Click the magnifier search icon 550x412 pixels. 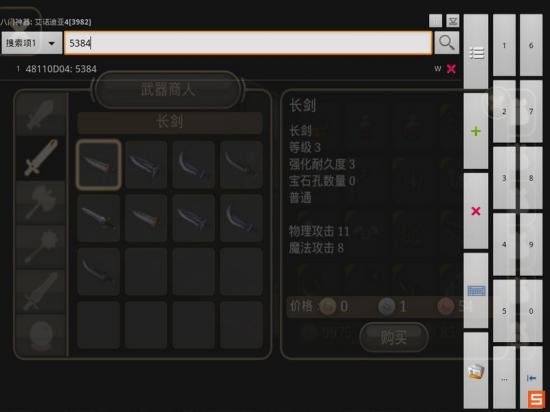(447, 43)
